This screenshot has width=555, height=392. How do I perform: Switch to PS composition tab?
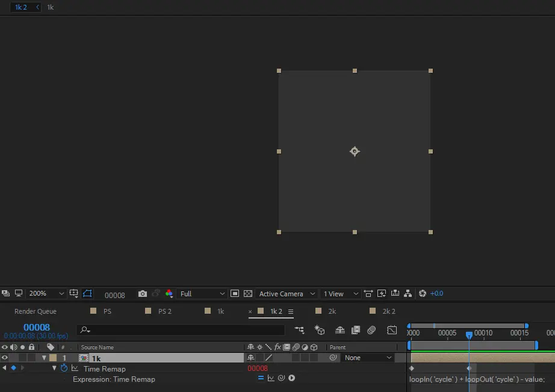point(107,311)
